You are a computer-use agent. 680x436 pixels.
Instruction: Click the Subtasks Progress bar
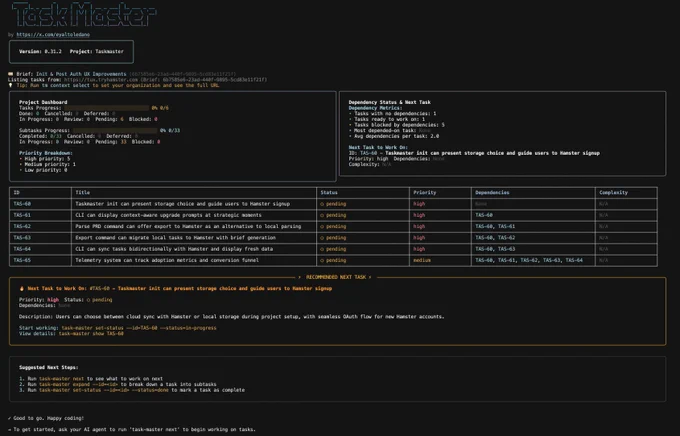[115, 131]
